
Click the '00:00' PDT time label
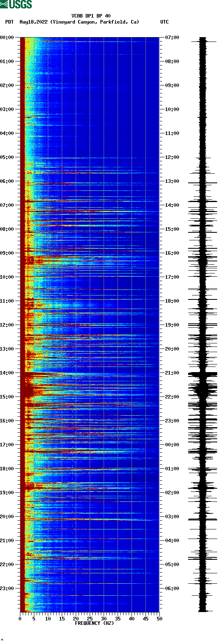7,38
